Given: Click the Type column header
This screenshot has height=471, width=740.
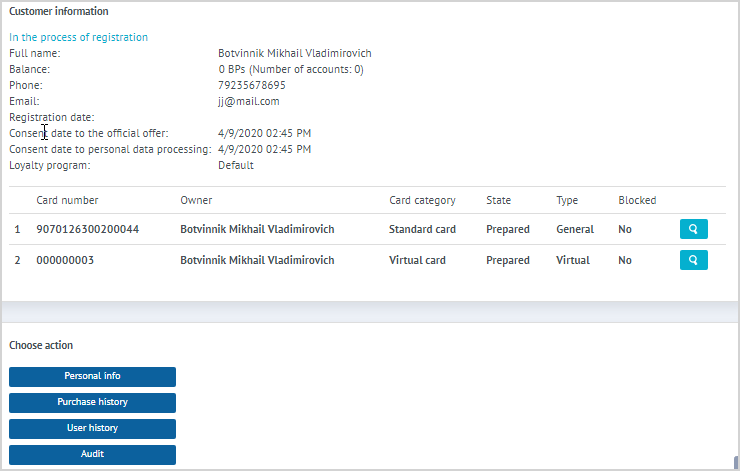Looking at the screenshot, I should [567, 200].
